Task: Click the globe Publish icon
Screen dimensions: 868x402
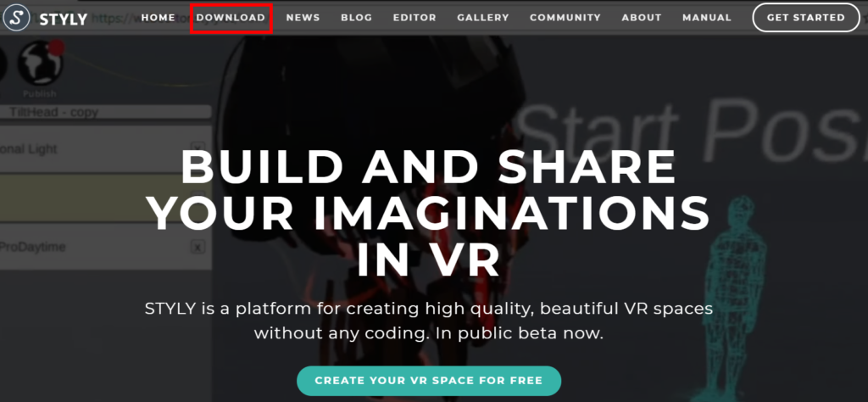Action: (40, 64)
